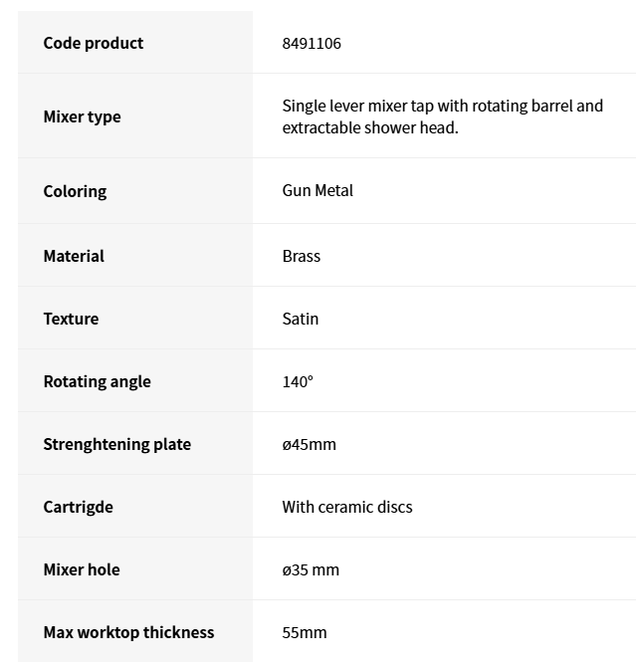
Task: Click the "Brass" material value
Action: point(302,256)
